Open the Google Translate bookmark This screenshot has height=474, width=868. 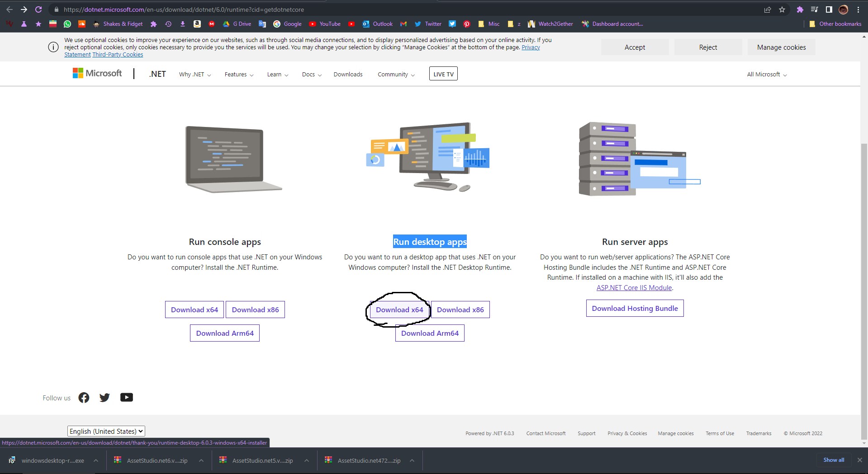(262, 24)
